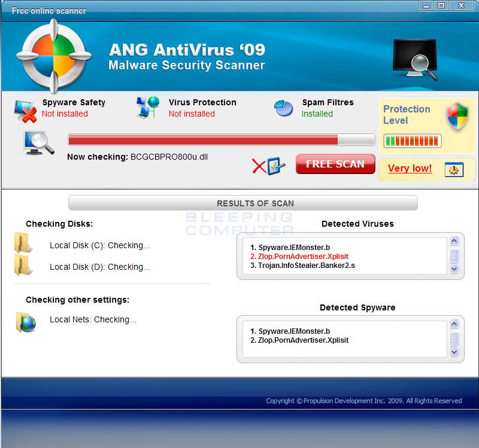The height and width of the screenshot is (448, 479).
Task: Click the Local Nets globe folder icon
Action: pos(26,322)
